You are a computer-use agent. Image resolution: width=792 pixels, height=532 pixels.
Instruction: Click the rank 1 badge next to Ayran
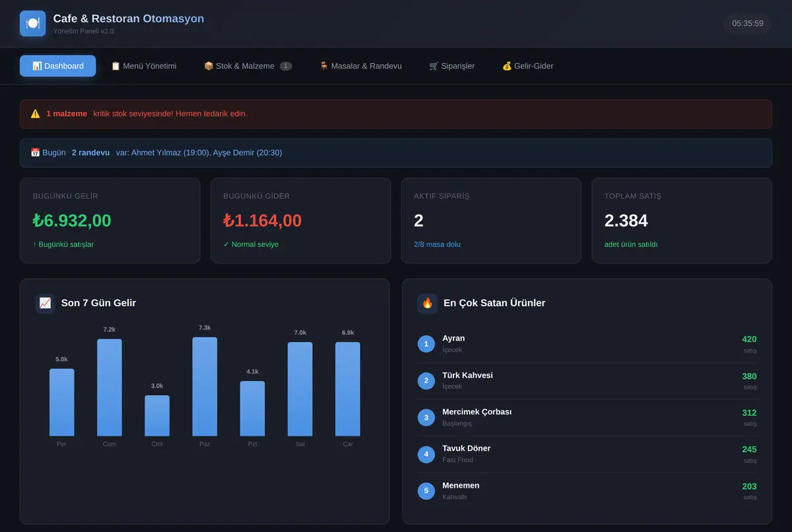[x=426, y=344]
